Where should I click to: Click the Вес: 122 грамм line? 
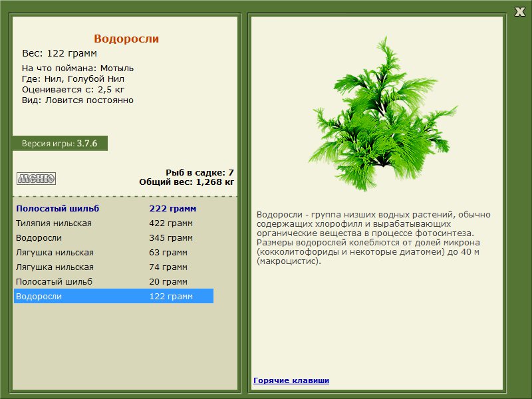59,53
